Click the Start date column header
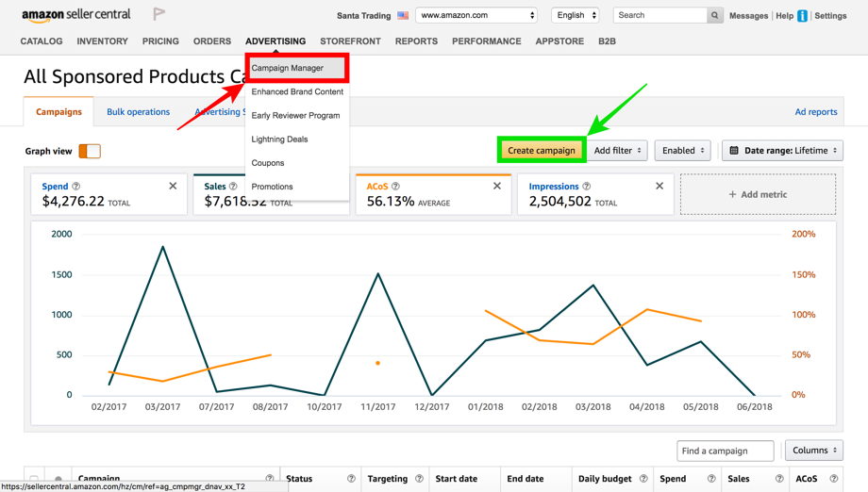 (x=456, y=479)
